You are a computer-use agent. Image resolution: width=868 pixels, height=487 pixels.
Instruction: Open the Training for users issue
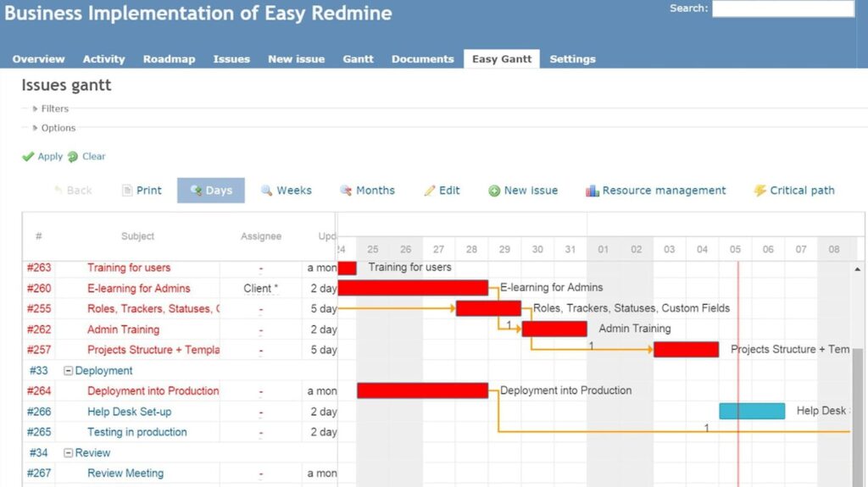129,268
